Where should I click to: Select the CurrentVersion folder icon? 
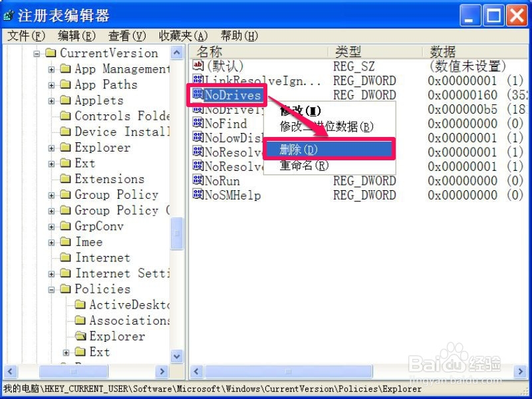click(x=51, y=53)
